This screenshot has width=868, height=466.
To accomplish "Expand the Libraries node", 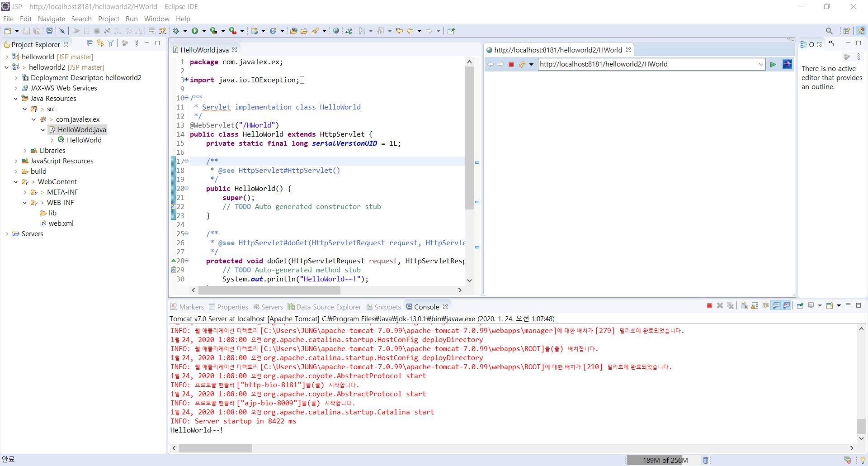I will 24,151.
